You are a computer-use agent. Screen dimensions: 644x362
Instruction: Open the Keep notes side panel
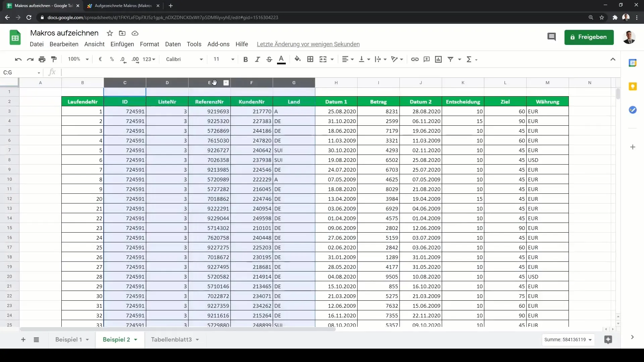pos(633,86)
